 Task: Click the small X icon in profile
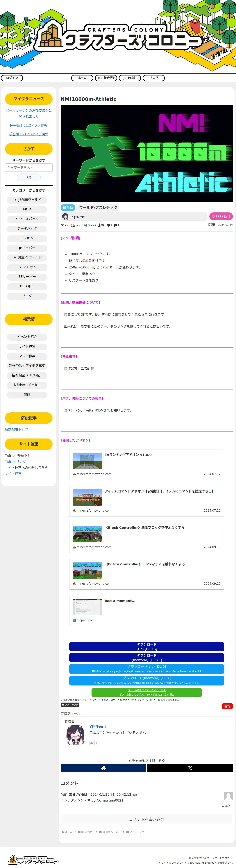[x=97, y=743]
